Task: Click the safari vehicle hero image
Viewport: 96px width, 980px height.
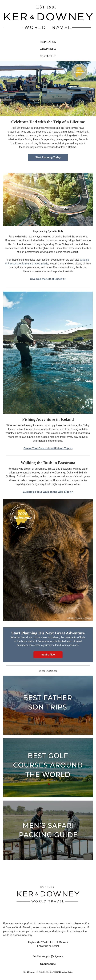Action: (x=48, y=89)
